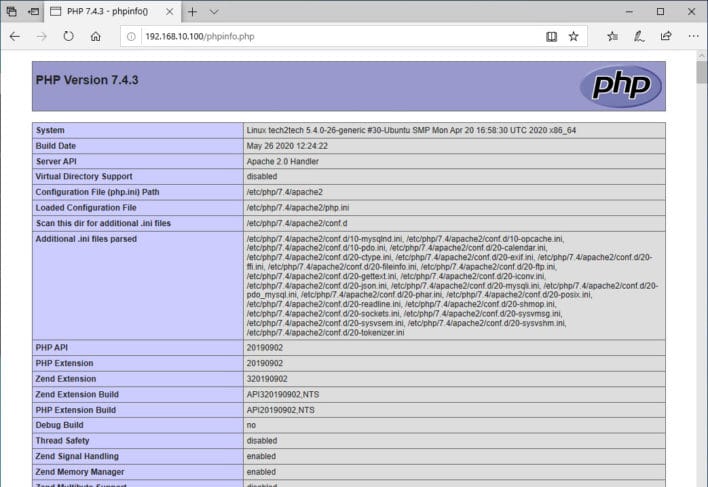The height and width of the screenshot is (487, 708).
Task: Click the API20190902,NTS value
Action: (x=280, y=410)
